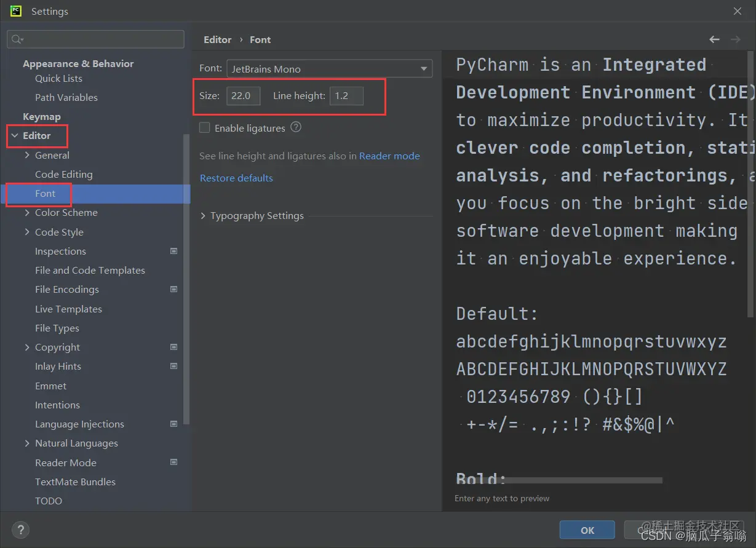Focus the settings search box
The height and width of the screenshot is (548, 756).
pos(95,39)
